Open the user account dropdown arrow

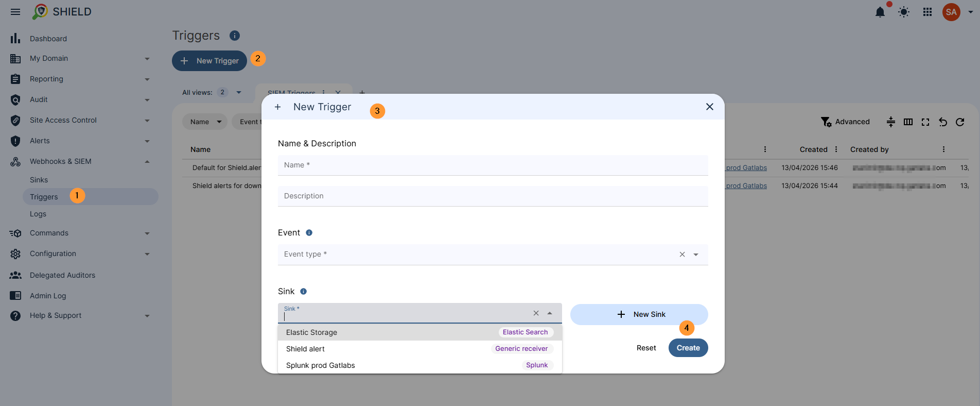970,12
